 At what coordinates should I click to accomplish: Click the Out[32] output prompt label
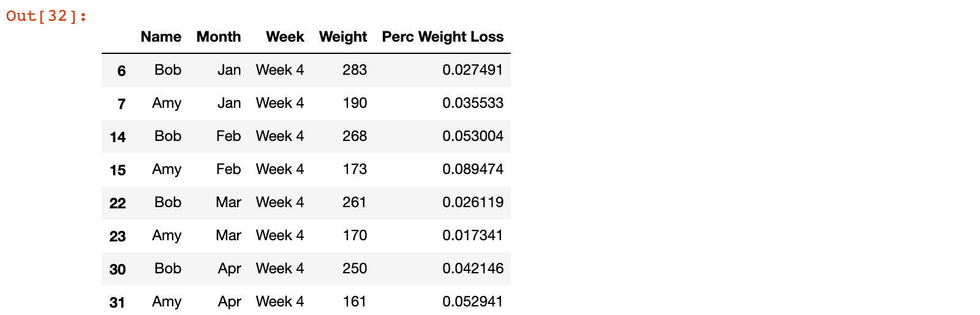[x=47, y=16]
